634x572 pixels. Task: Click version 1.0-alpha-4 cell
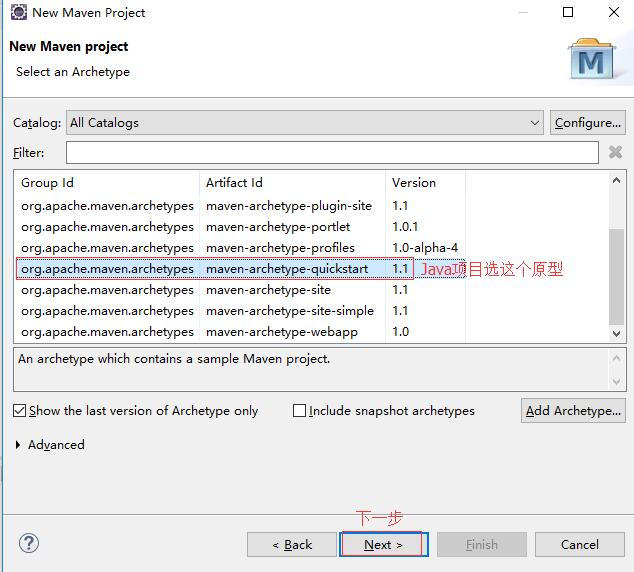click(x=425, y=248)
